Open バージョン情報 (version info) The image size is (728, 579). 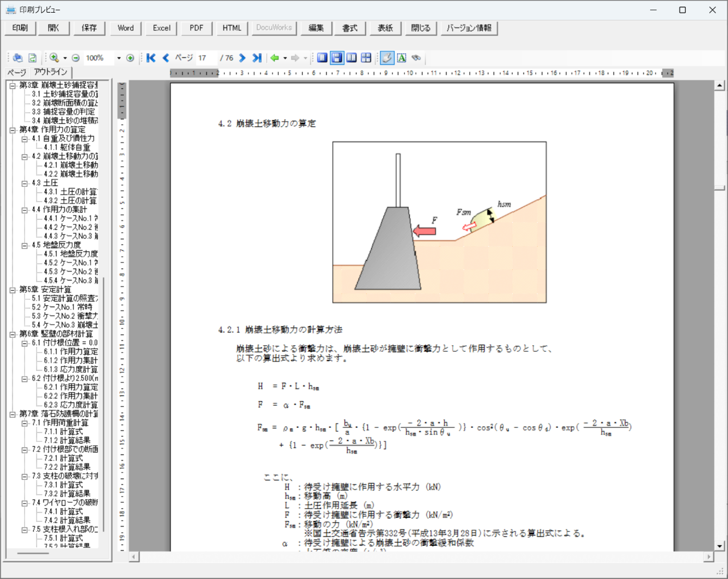(x=469, y=28)
